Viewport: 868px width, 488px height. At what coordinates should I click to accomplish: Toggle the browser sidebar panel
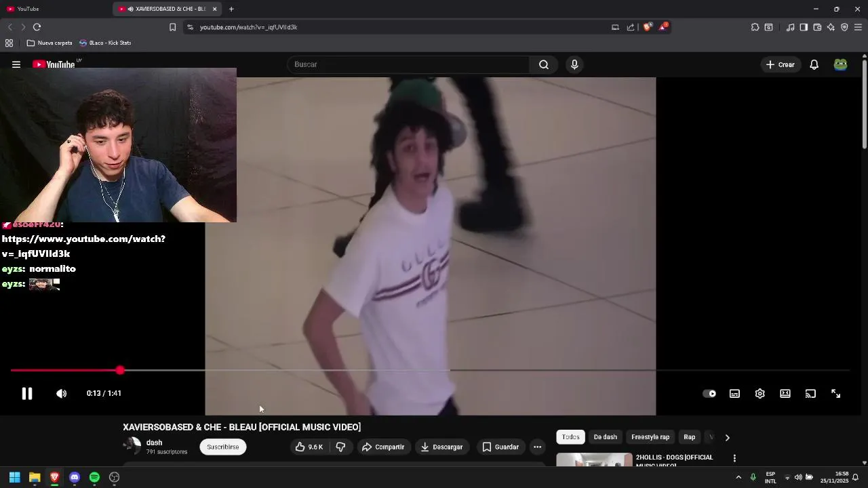click(804, 27)
